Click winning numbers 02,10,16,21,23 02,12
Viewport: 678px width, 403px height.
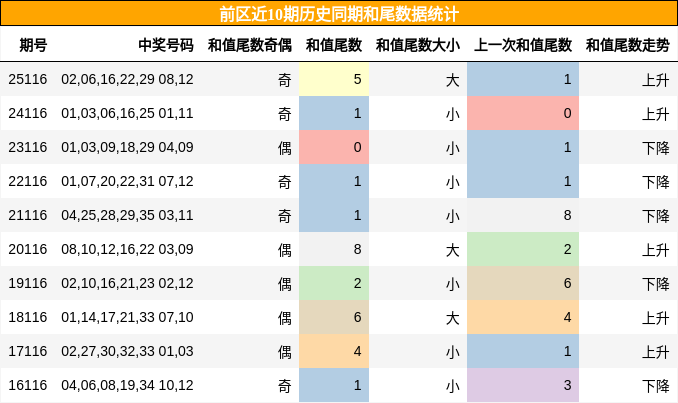127,283
